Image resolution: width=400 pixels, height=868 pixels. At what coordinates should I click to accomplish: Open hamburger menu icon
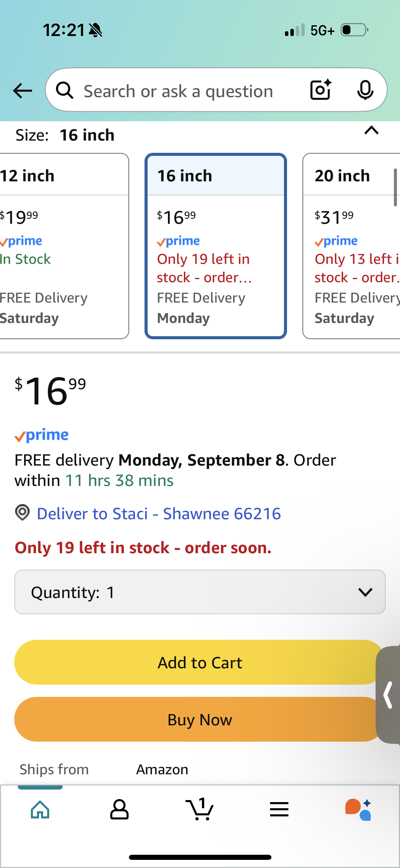coord(279,810)
